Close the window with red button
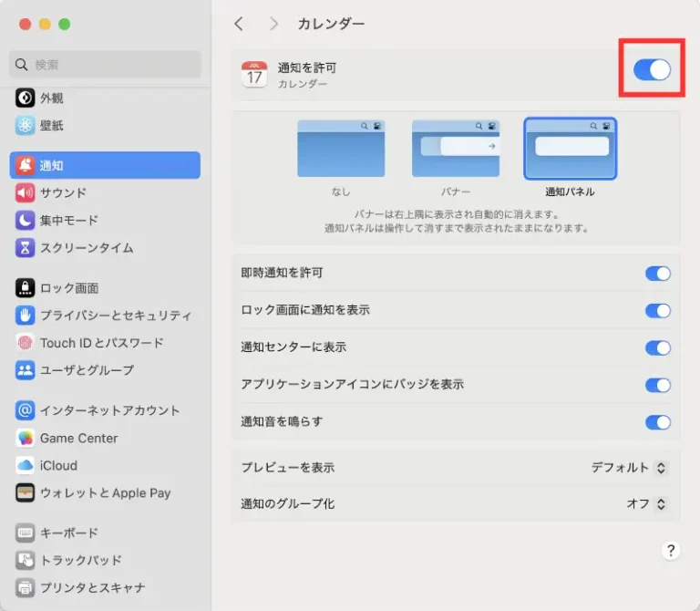The image size is (700, 611). [x=25, y=24]
